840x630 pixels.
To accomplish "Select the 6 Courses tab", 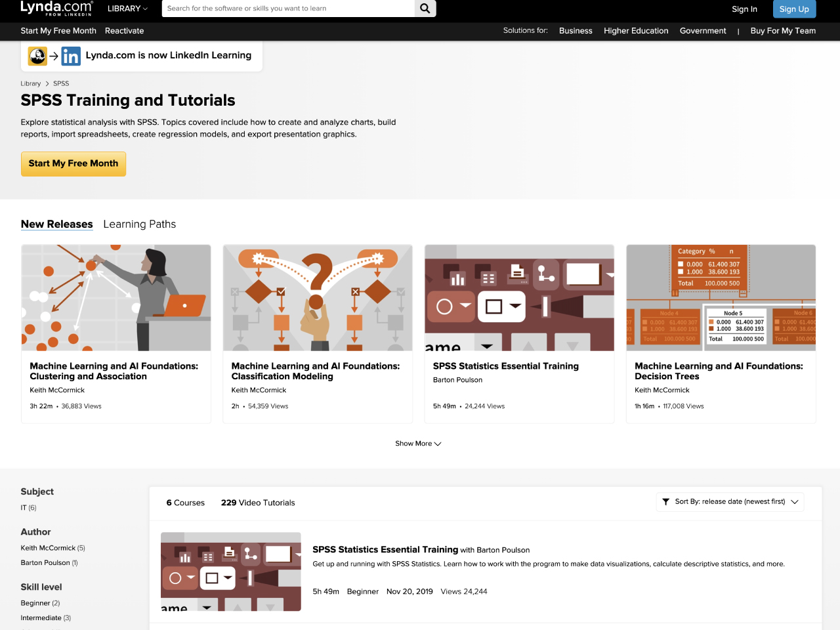I will [186, 503].
